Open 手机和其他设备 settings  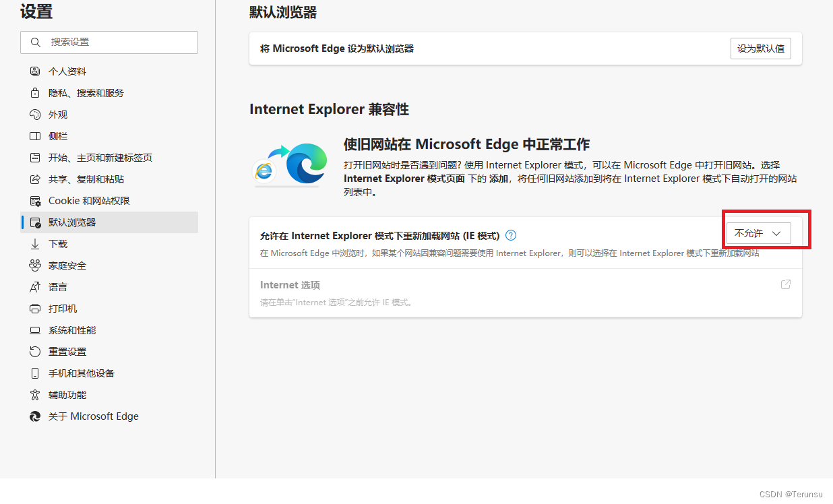pos(109,373)
